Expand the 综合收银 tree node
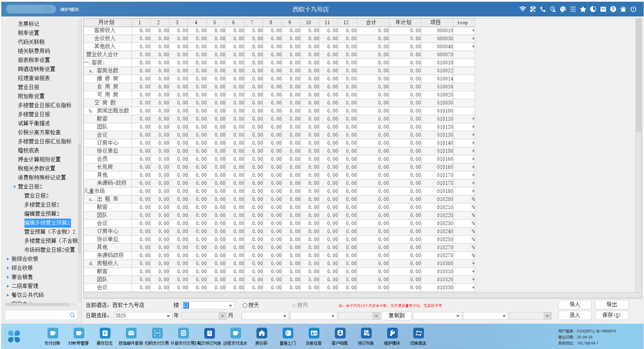 click(x=8, y=268)
